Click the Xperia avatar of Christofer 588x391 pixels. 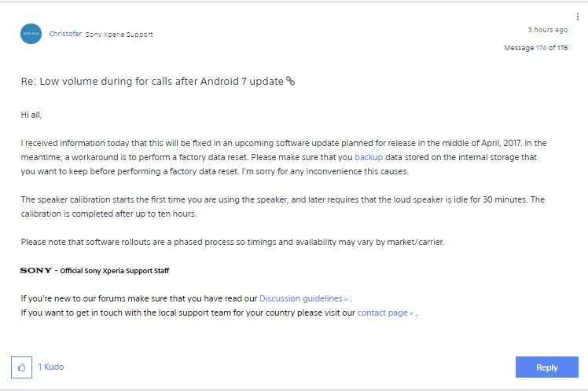click(x=31, y=34)
